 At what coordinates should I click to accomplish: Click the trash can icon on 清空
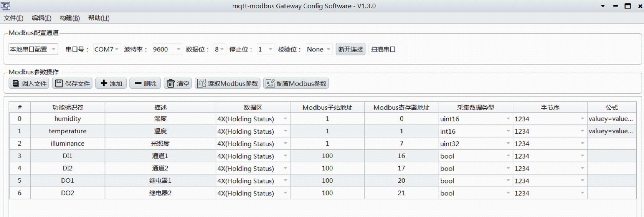click(x=170, y=84)
